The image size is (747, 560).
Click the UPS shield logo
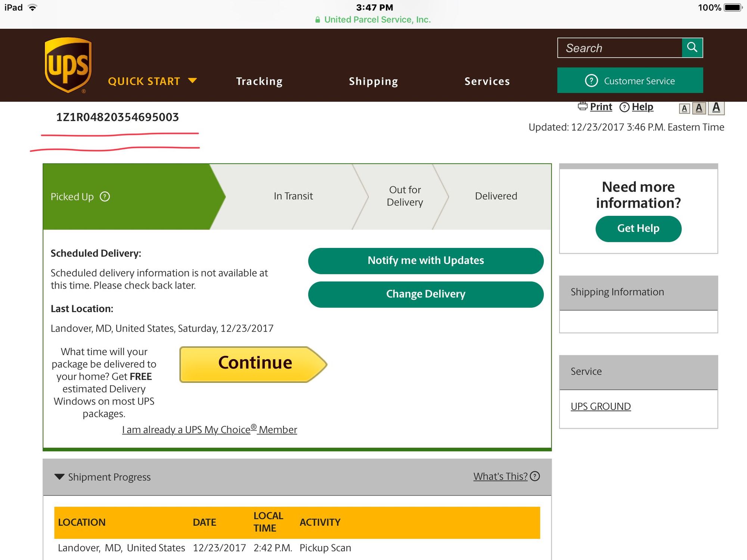[68, 65]
